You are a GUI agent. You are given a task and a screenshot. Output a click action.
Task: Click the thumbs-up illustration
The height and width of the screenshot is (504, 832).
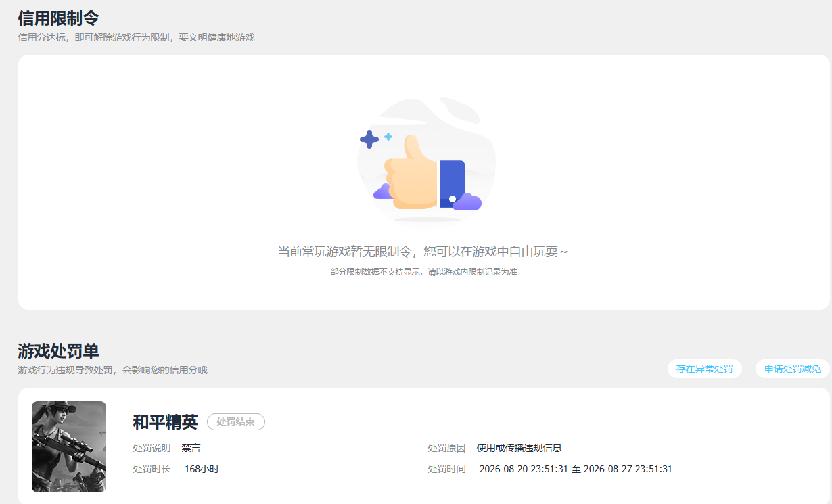coord(426,160)
